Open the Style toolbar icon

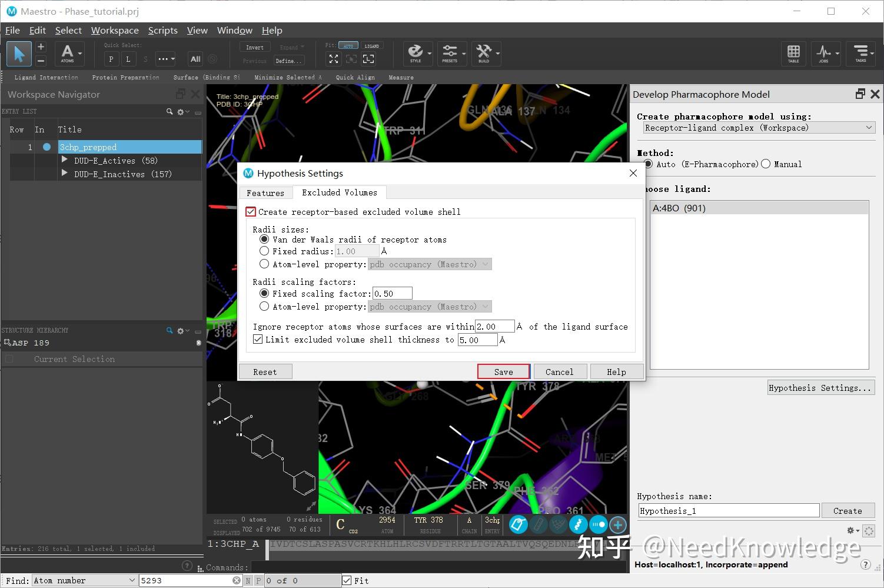click(417, 53)
